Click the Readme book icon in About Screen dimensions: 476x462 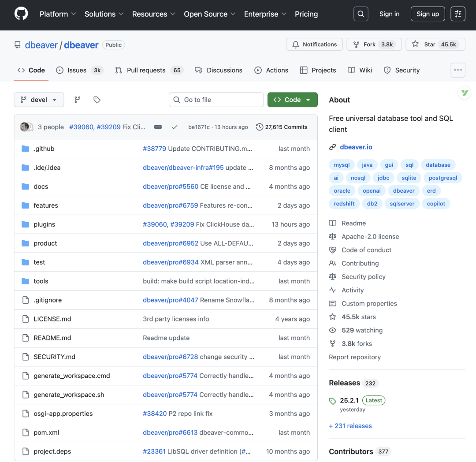[x=332, y=223]
